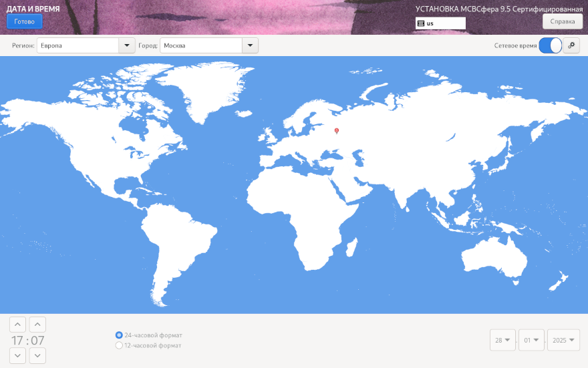Select the 24-часовой формат radio button

tap(120, 335)
